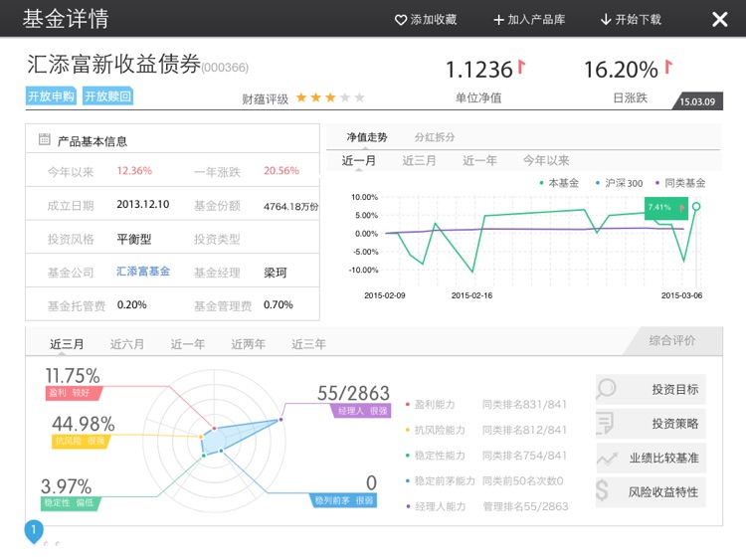
Task: Click the 添加收藏 label
Action: pos(434,20)
